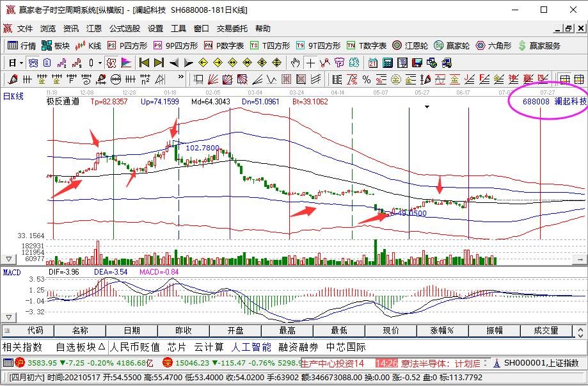Select the 人工智能 tab
The height and width of the screenshot is (386, 588).
(x=251, y=347)
